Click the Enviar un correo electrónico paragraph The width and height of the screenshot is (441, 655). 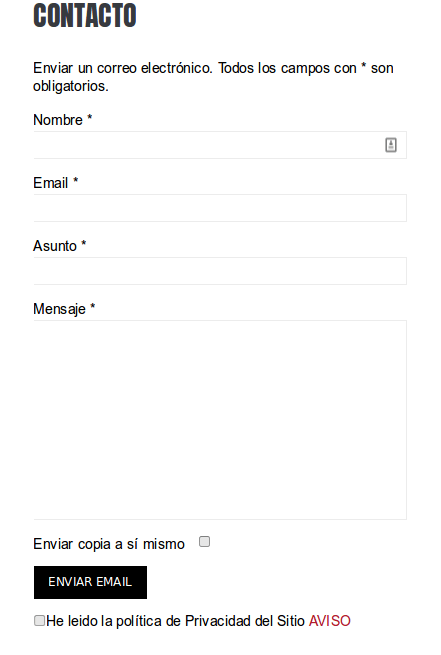(x=213, y=77)
